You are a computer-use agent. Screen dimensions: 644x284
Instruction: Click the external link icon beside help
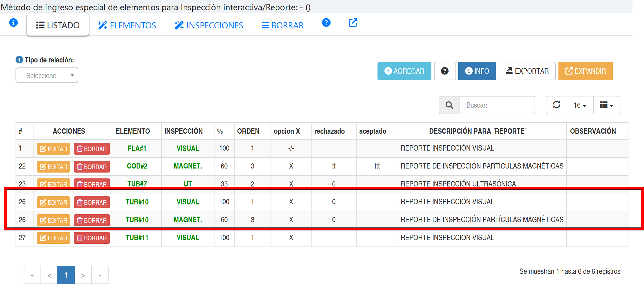coord(353,23)
